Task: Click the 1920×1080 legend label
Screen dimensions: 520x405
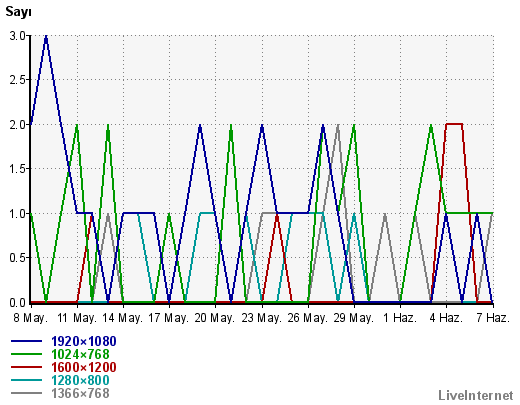Action: point(84,341)
